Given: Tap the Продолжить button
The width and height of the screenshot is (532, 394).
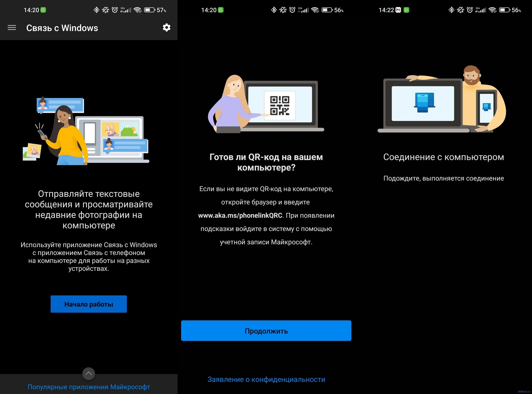Looking at the screenshot, I should click(x=266, y=331).
